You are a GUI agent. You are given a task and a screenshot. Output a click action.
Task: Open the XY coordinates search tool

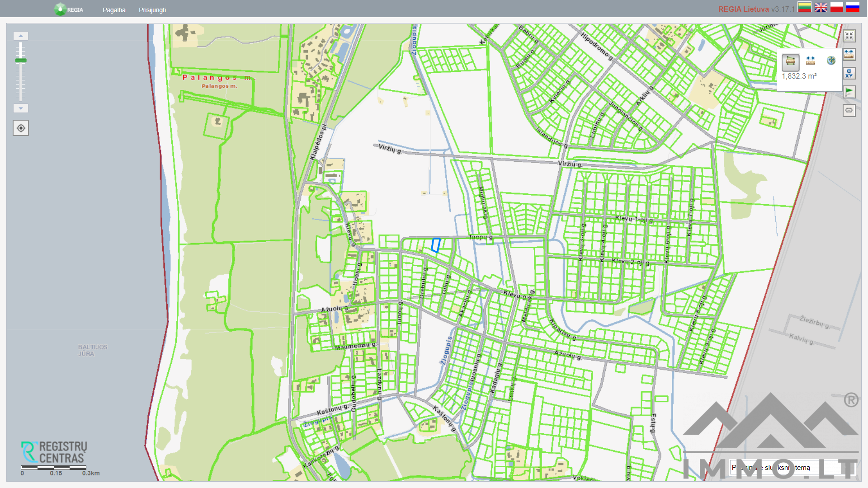[849, 73]
